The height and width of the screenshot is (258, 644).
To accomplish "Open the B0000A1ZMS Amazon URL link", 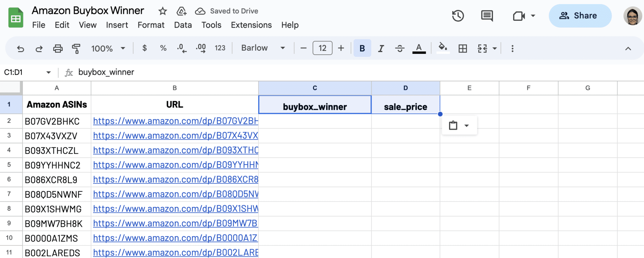I will (x=175, y=238).
